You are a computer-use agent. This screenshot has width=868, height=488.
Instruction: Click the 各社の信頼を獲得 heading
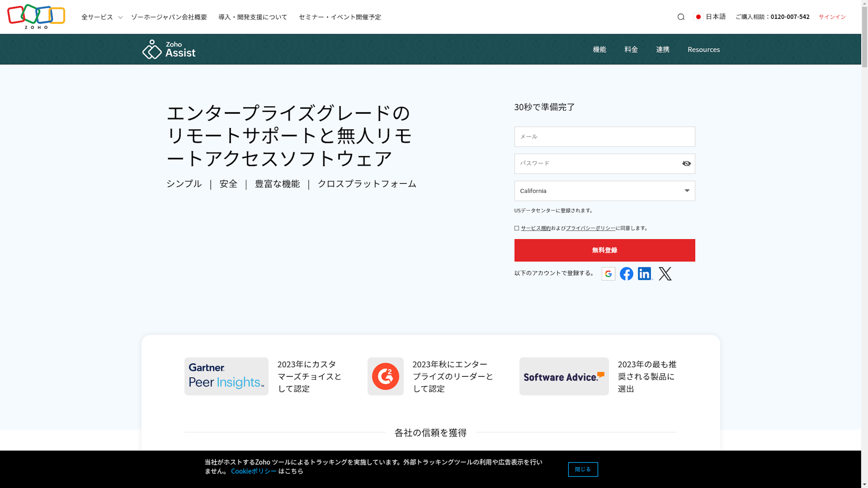tap(430, 433)
